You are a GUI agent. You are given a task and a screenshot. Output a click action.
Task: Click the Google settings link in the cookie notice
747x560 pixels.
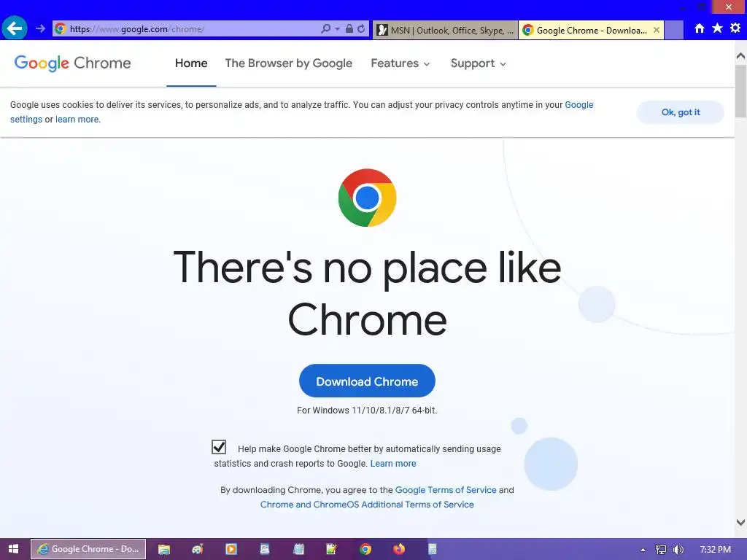point(578,105)
